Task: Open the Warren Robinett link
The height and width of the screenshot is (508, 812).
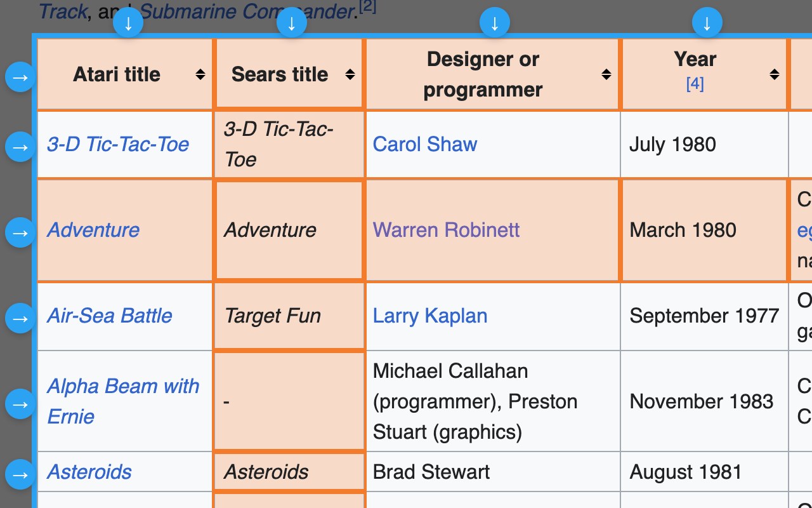Action: (446, 230)
